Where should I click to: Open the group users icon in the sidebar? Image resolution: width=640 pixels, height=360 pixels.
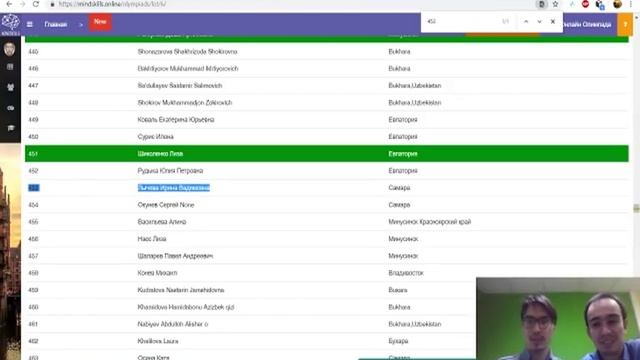[x=10, y=87]
